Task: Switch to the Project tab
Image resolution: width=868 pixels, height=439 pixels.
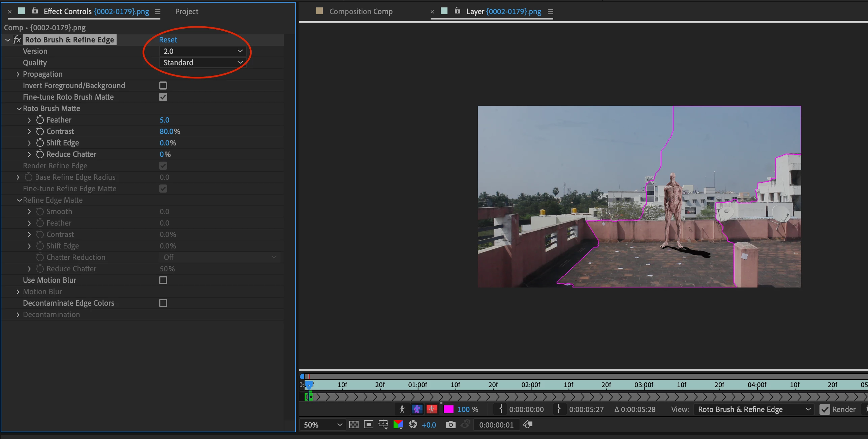Action: [x=187, y=11]
